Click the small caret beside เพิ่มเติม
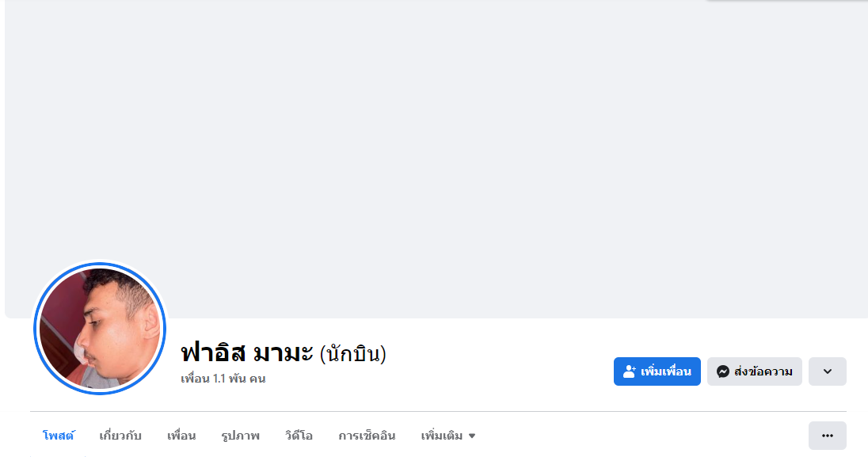This screenshot has height=457, width=868. click(472, 436)
